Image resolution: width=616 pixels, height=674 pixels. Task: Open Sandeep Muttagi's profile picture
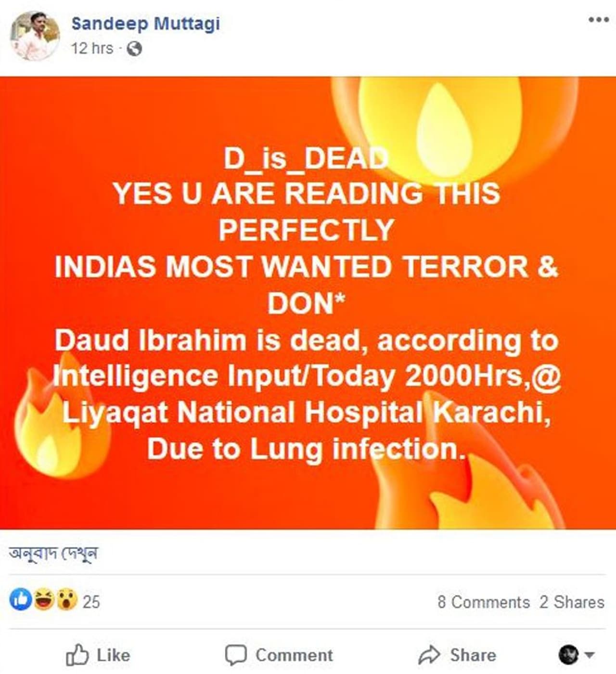[x=35, y=36]
